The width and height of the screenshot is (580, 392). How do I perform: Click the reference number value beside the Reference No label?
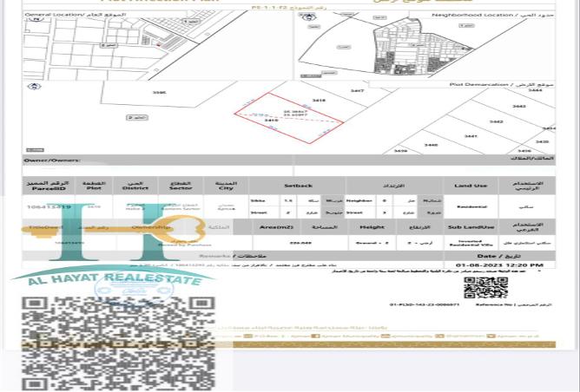[x=424, y=304]
